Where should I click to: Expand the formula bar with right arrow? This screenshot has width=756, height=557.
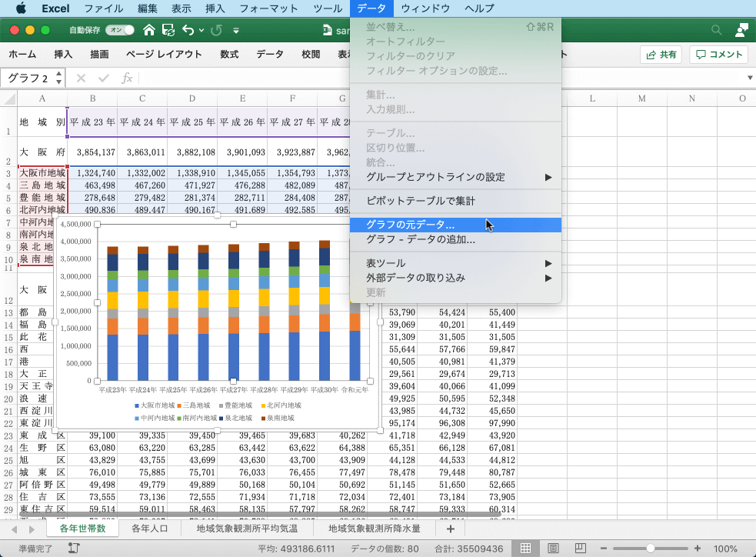[x=750, y=78]
